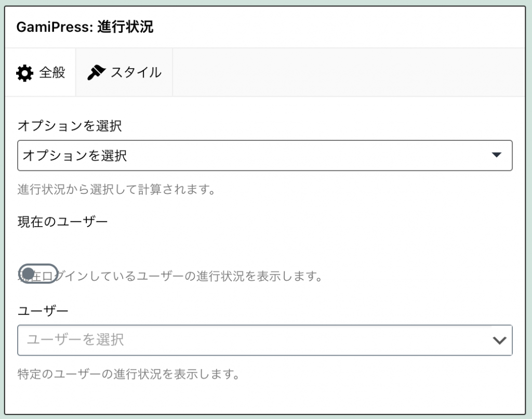Click empty tab bar area right of スタイル

(x=349, y=72)
